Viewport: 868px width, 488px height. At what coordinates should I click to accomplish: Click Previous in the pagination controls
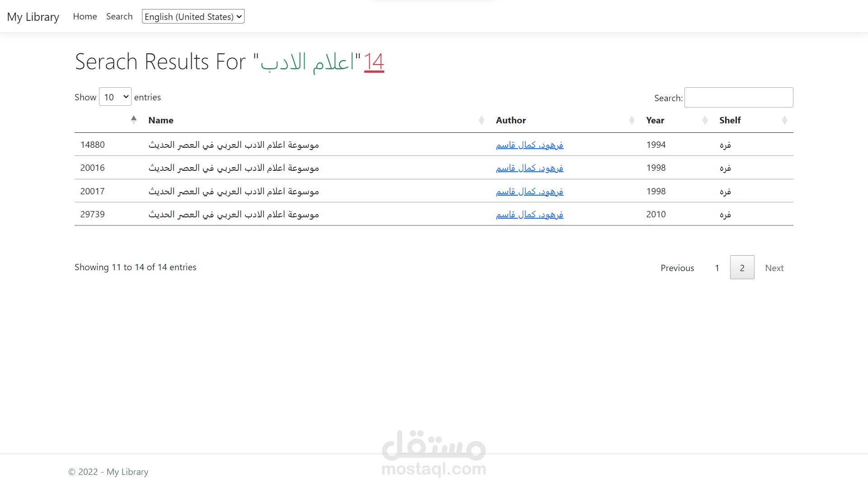(677, 267)
